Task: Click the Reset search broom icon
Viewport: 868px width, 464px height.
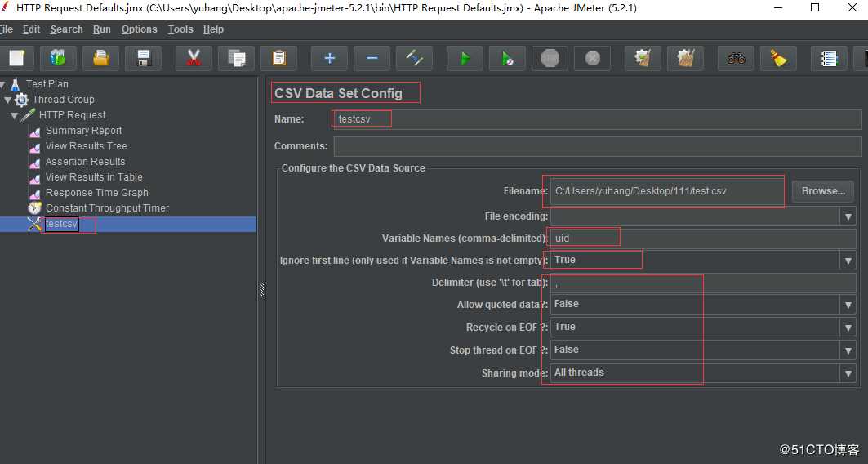Action: 778,58
